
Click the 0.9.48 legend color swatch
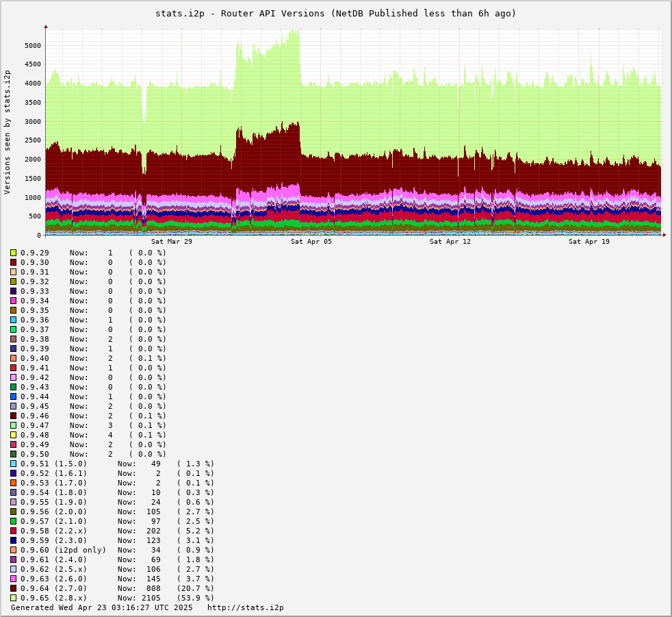point(13,435)
